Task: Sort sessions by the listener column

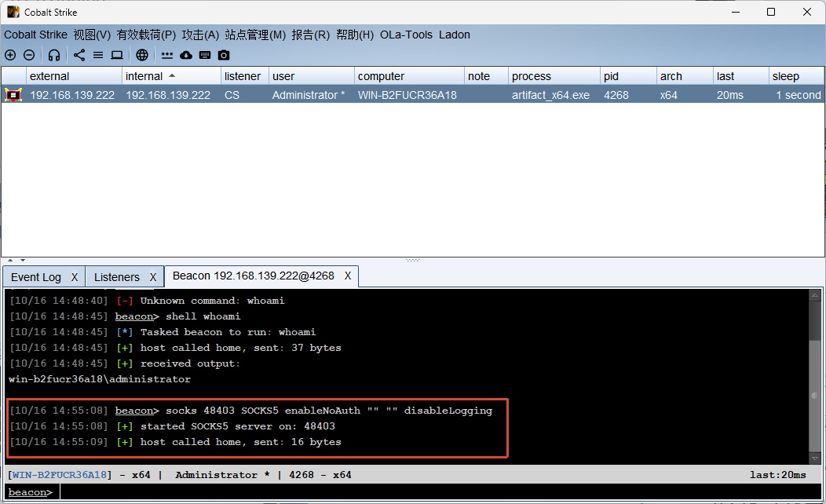Action: click(245, 76)
